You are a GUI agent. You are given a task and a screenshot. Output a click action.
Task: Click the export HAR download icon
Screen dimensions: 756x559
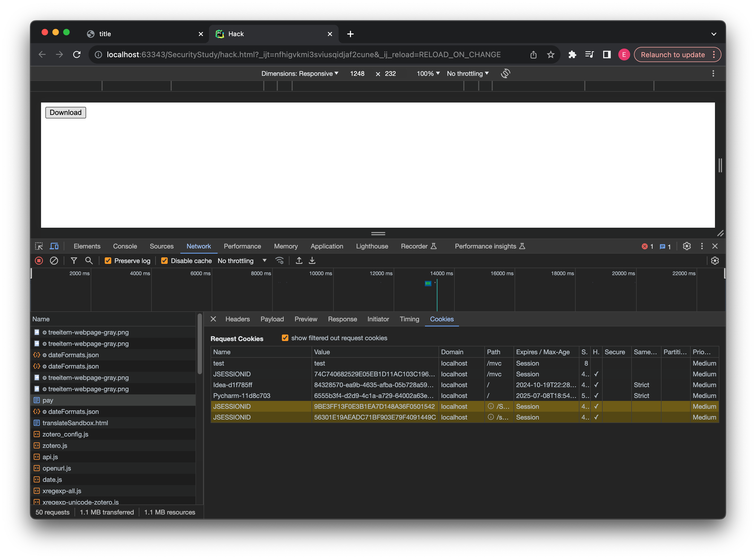click(312, 261)
